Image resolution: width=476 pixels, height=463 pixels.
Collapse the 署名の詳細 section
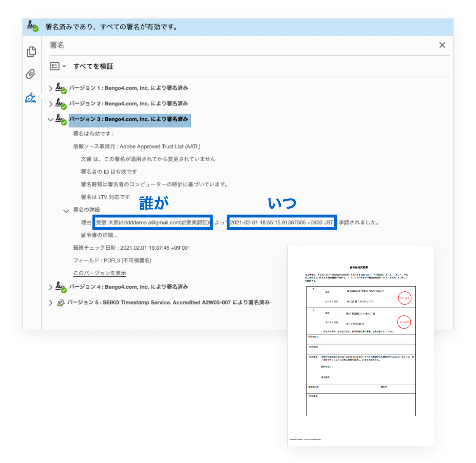coord(66,210)
